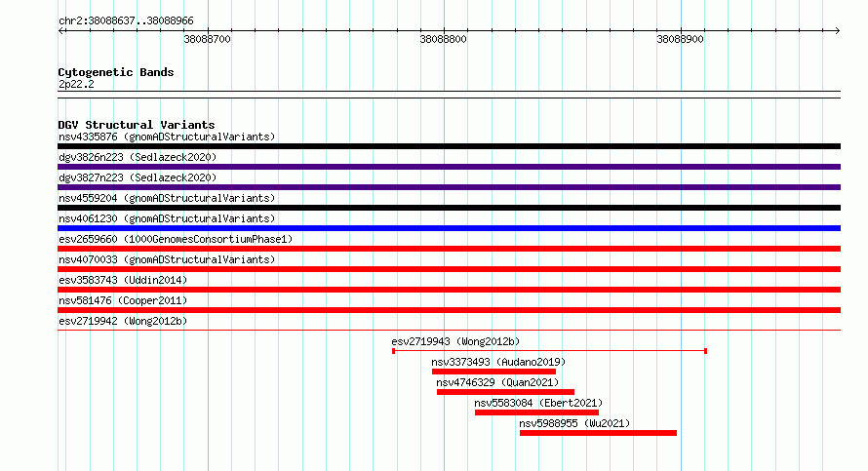Click the red bar under nsv4746329

[x=505, y=392]
